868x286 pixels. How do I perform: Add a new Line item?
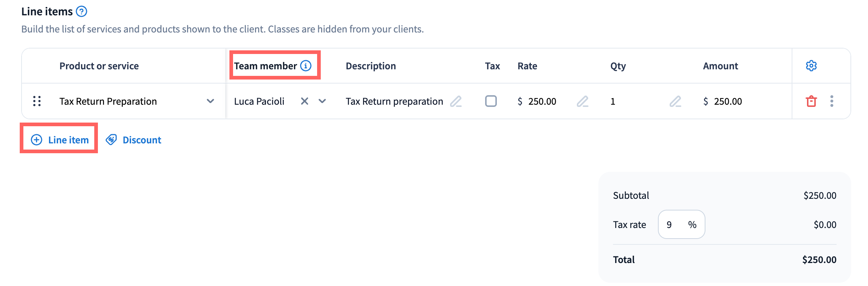[60, 140]
